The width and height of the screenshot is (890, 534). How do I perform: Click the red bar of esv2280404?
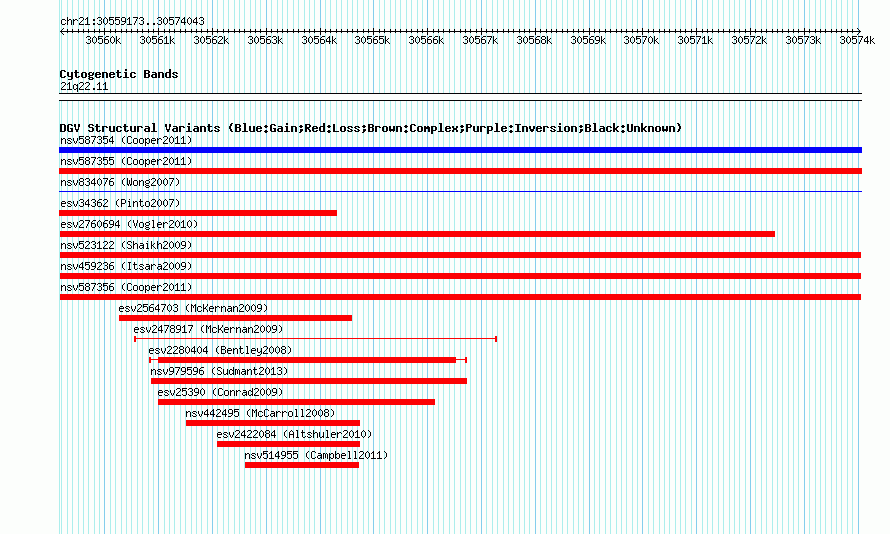[x=307, y=360]
